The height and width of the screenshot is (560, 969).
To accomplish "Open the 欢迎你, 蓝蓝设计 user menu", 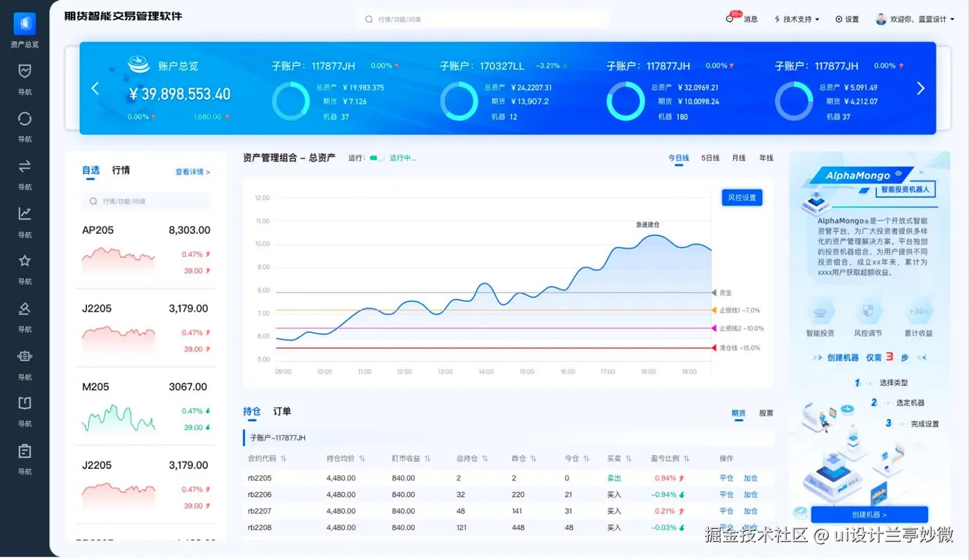I will 914,19.
